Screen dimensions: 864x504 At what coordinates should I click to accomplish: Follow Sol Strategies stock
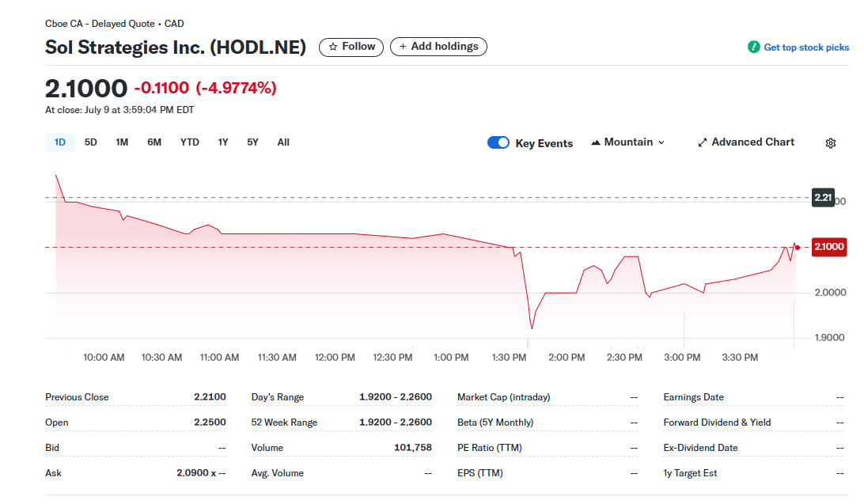pyautogui.click(x=351, y=47)
